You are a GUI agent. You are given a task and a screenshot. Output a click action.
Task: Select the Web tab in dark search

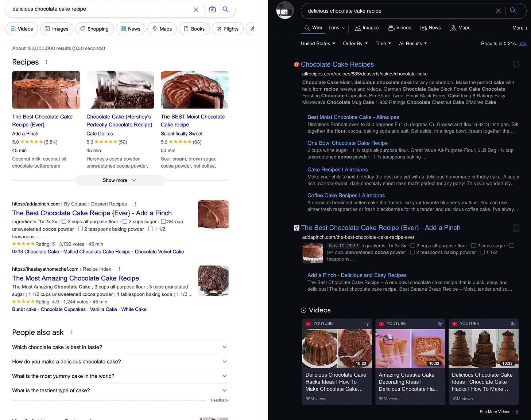[313, 28]
